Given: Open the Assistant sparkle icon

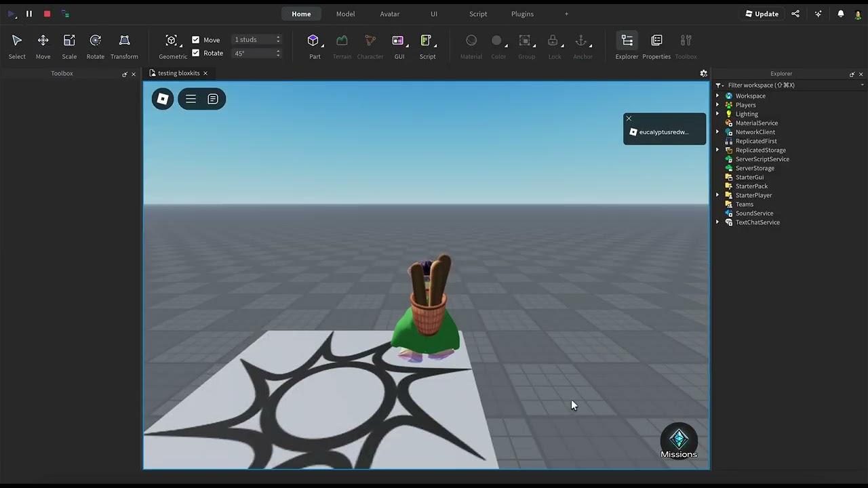Looking at the screenshot, I should click(x=818, y=14).
